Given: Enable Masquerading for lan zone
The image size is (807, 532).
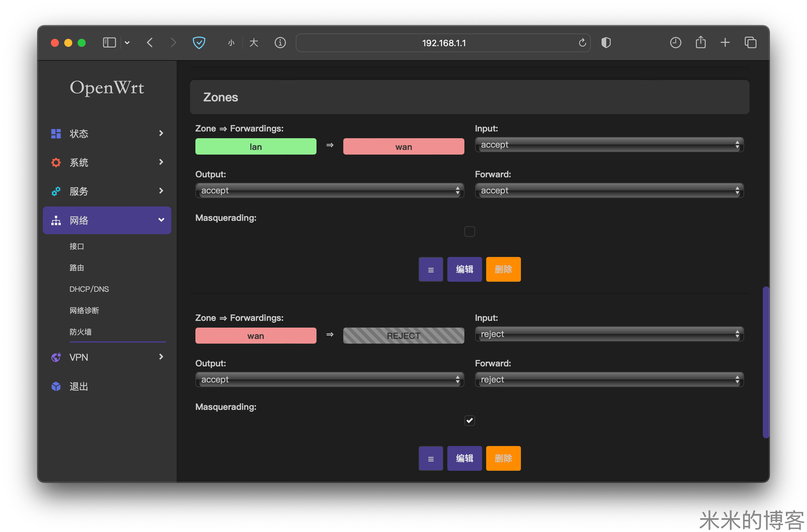Looking at the screenshot, I should [469, 232].
